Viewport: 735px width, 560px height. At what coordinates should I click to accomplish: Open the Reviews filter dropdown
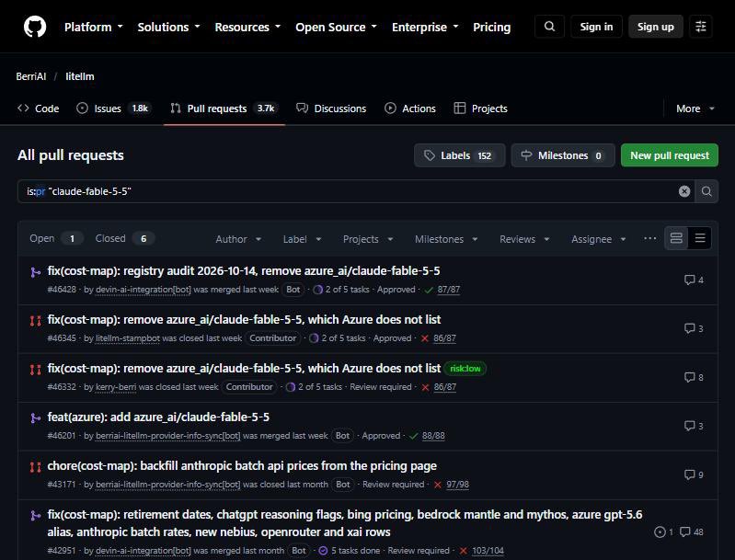(x=524, y=239)
